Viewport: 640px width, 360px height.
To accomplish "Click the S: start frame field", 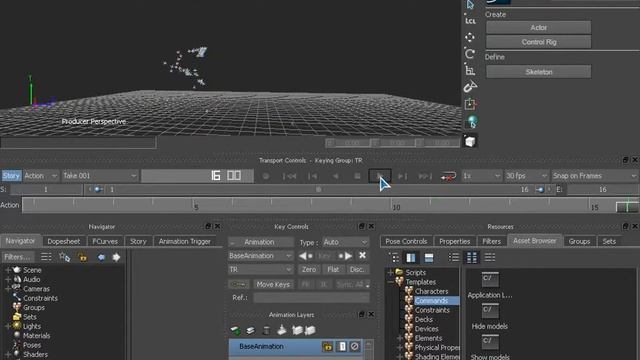I will (46, 189).
